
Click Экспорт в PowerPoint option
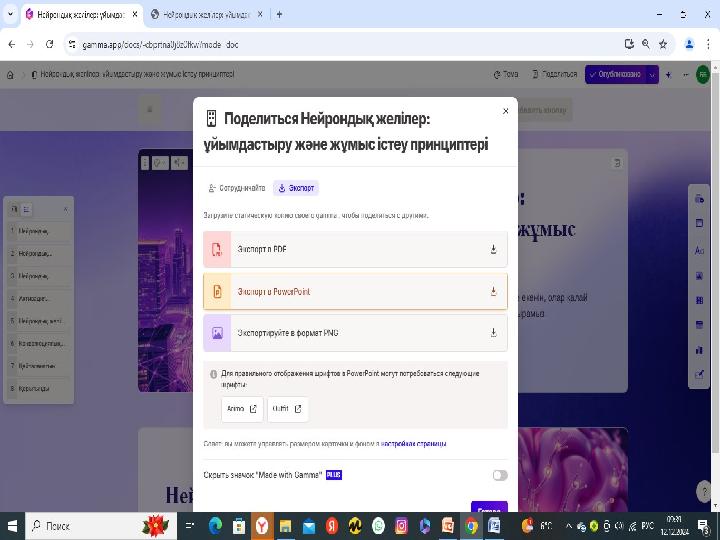[x=355, y=292]
